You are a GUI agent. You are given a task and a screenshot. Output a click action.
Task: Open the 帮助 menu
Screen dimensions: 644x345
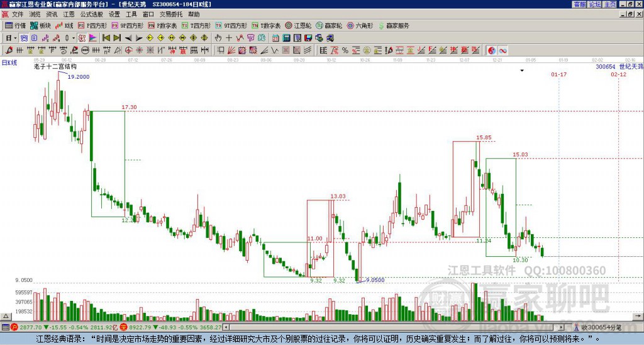194,14
